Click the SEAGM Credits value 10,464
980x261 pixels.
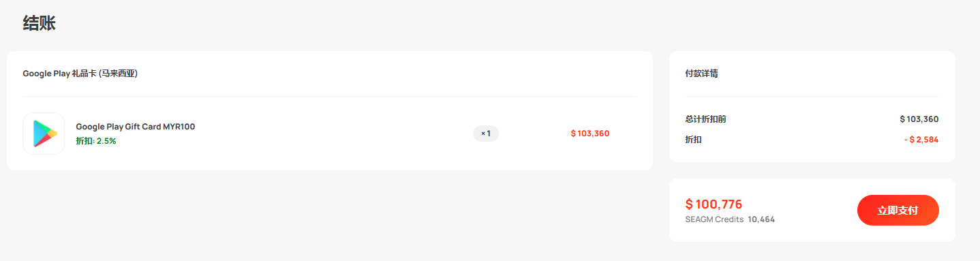pos(761,219)
